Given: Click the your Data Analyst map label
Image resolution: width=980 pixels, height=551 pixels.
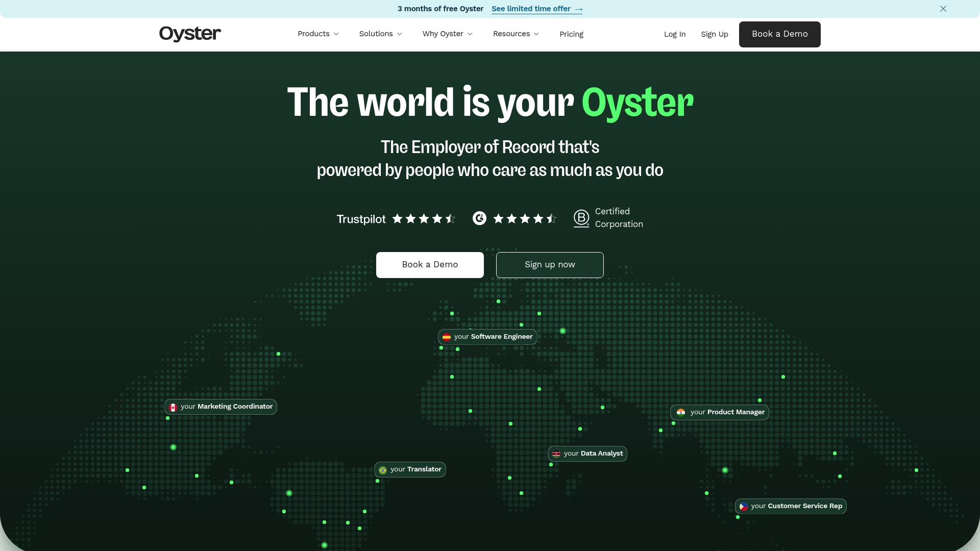Looking at the screenshot, I should pos(587,454).
